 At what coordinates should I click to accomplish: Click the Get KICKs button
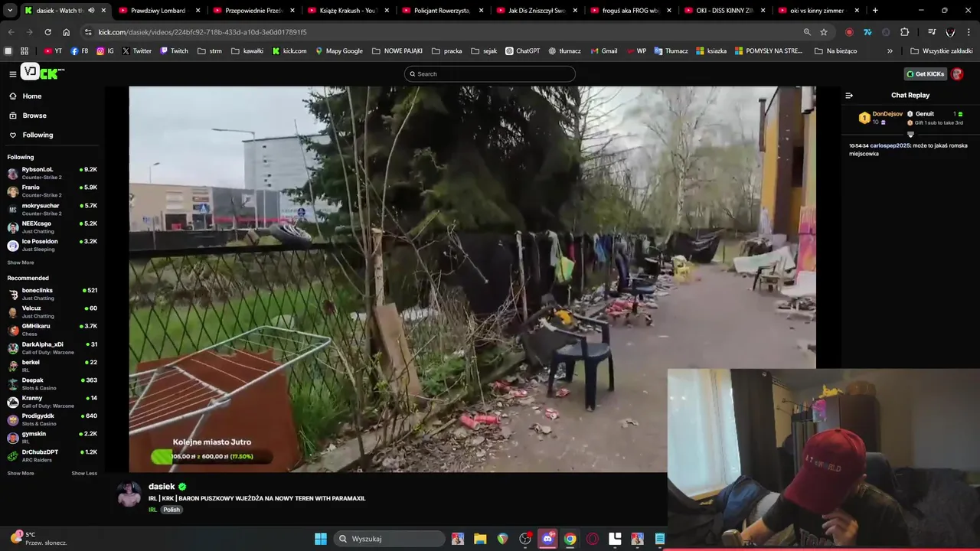pos(925,73)
